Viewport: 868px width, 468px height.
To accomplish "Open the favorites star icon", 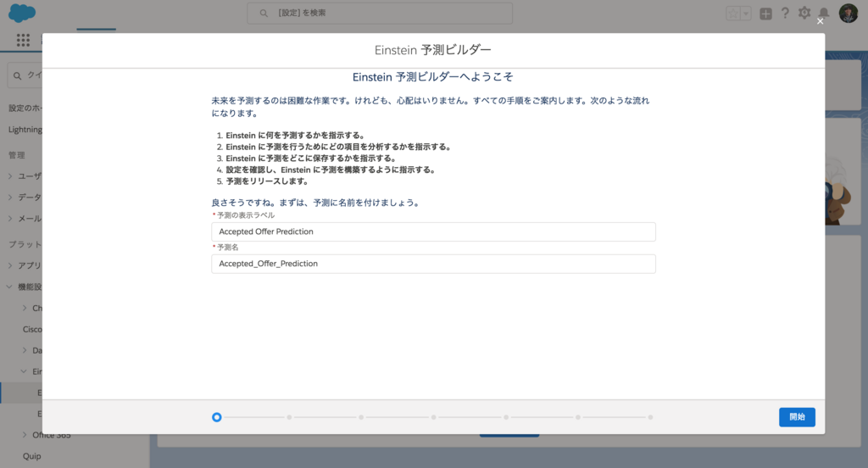I will tap(733, 14).
